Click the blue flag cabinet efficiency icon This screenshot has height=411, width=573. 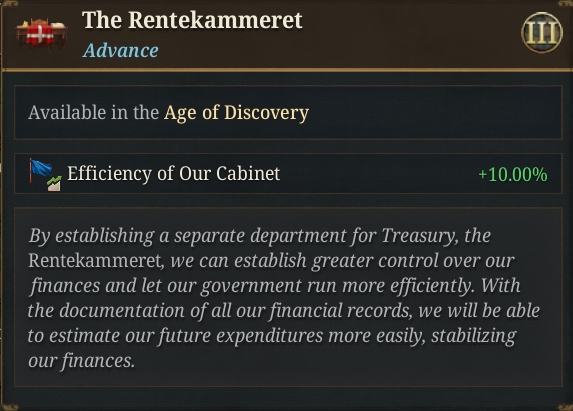(x=40, y=170)
